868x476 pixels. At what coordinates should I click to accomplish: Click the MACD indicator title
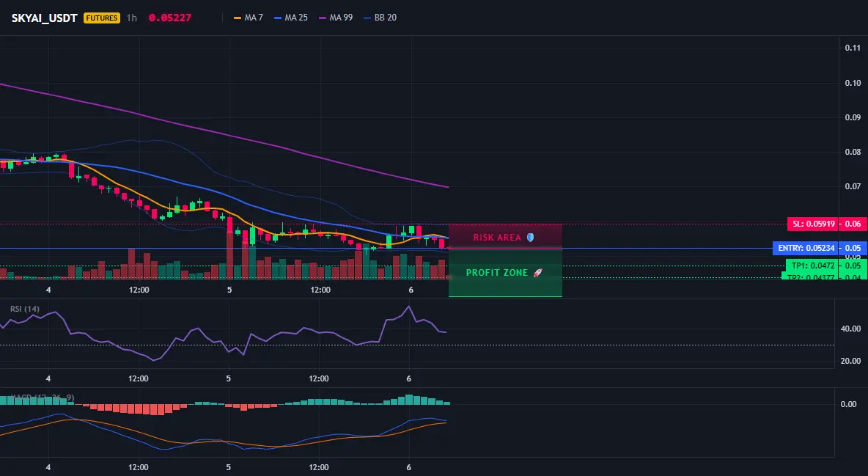[x=42, y=398]
